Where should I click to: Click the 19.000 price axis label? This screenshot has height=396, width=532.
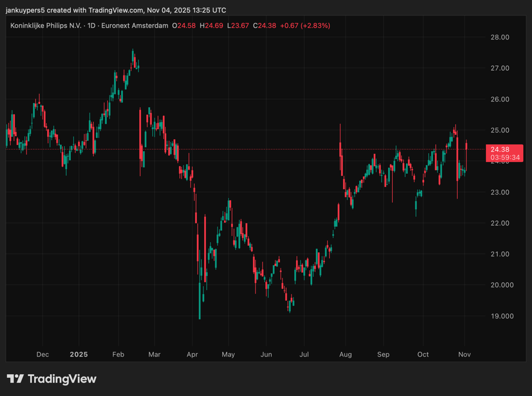pos(502,316)
